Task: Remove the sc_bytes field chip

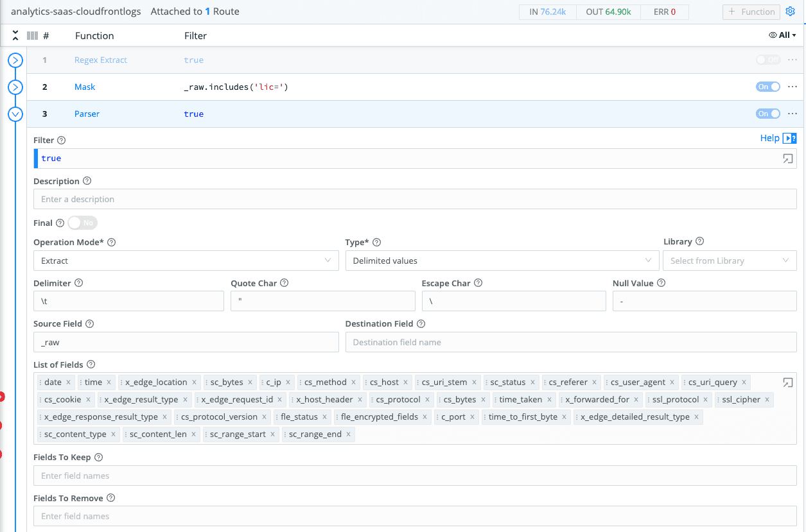Action: coord(249,381)
